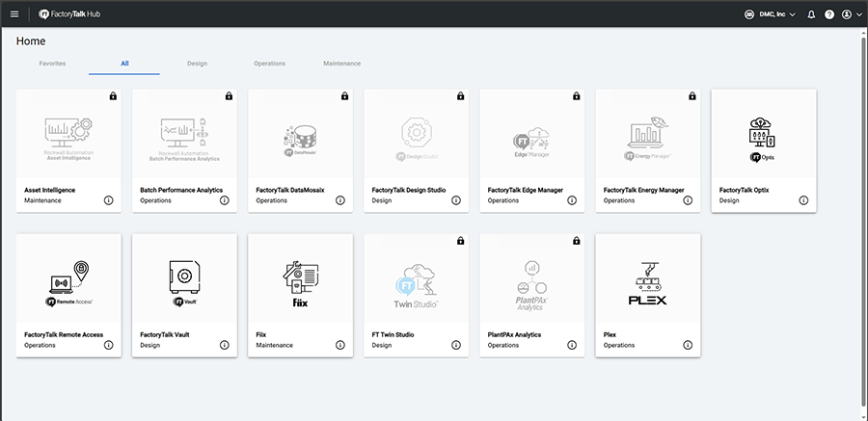Launch Fiix from its tile image
The width and height of the screenshot is (868, 421).
coord(300,277)
